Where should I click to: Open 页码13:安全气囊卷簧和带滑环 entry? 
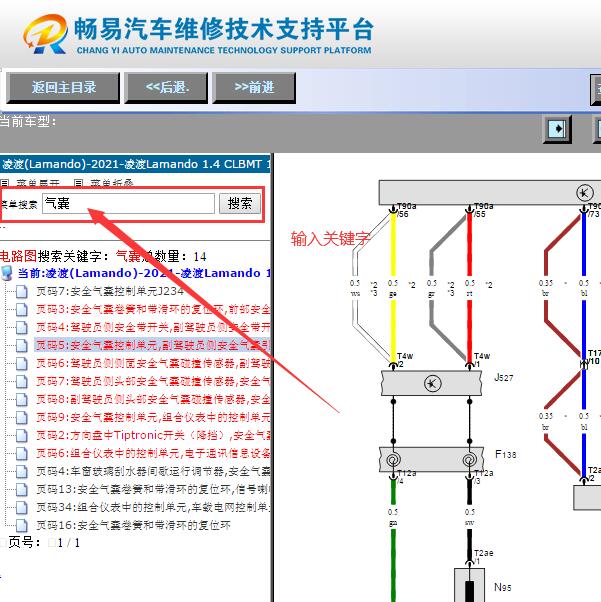[x=153, y=489]
